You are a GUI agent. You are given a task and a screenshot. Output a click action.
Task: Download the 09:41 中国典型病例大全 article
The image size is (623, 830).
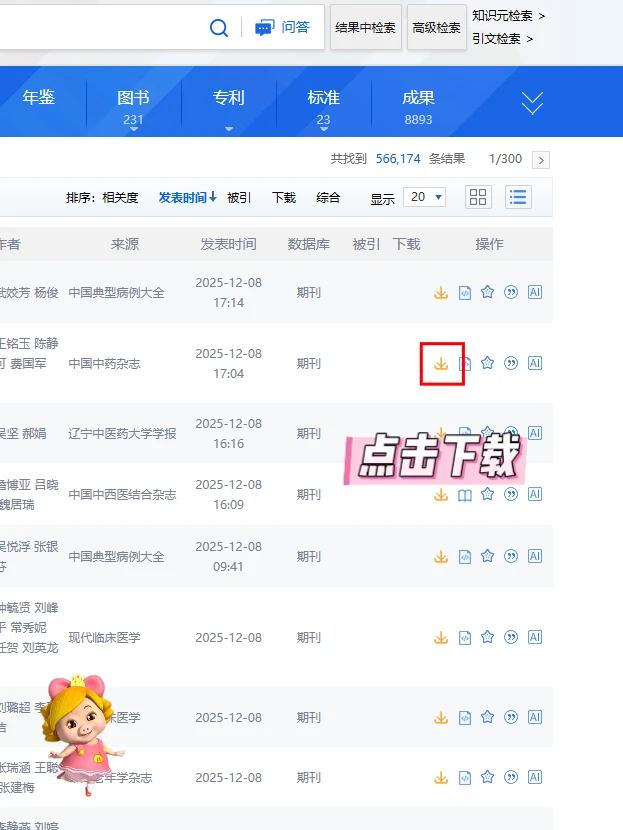click(441, 556)
